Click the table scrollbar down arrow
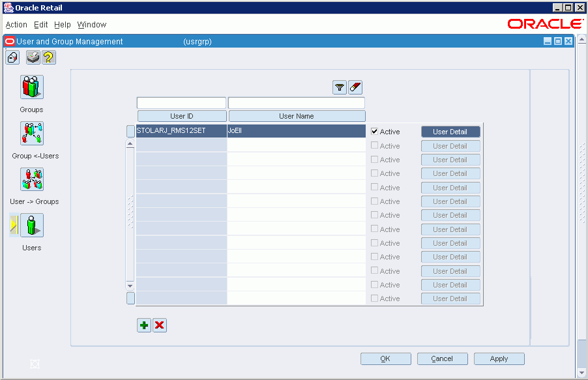Screen dimensions: 588x380 pyautogui.click(x=130, y=286)
